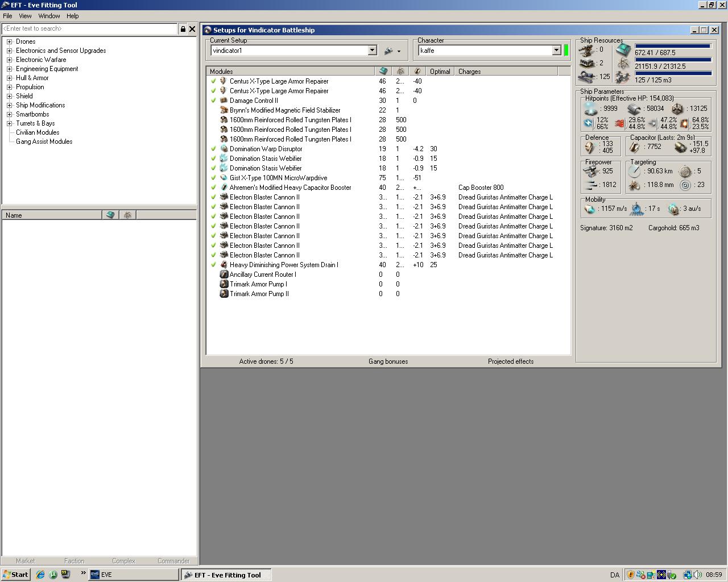The image size is (728, 582).
Task: Toggle Heavy Diminishing Power System Drain I checkmark
Action: pyautogui.click(x=214, y=265)
